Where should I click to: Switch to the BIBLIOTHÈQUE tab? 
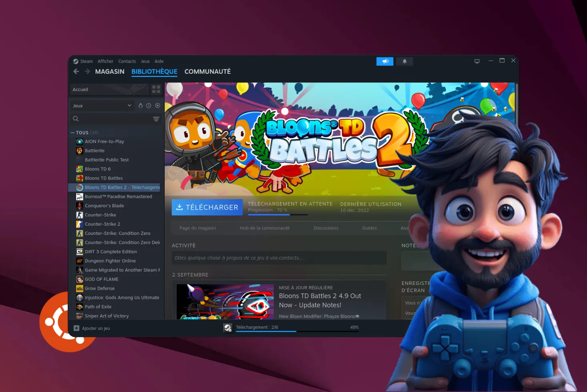coord(154,71)
